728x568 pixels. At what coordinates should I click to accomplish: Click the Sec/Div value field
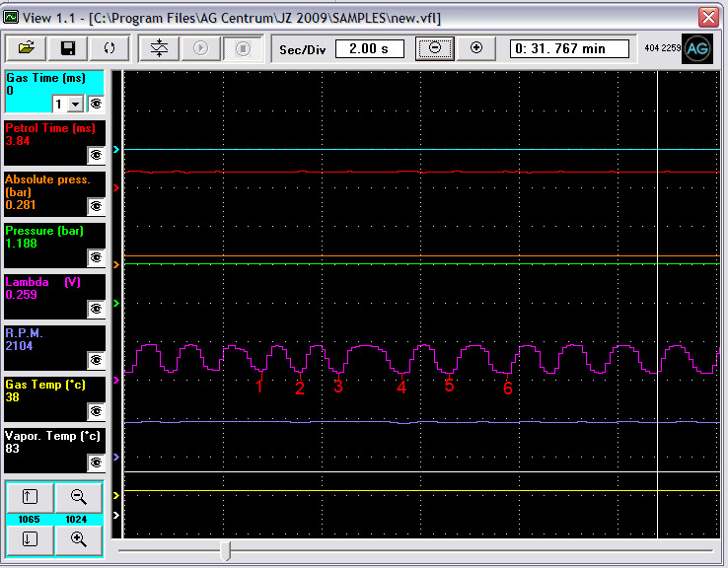point(369,48)
